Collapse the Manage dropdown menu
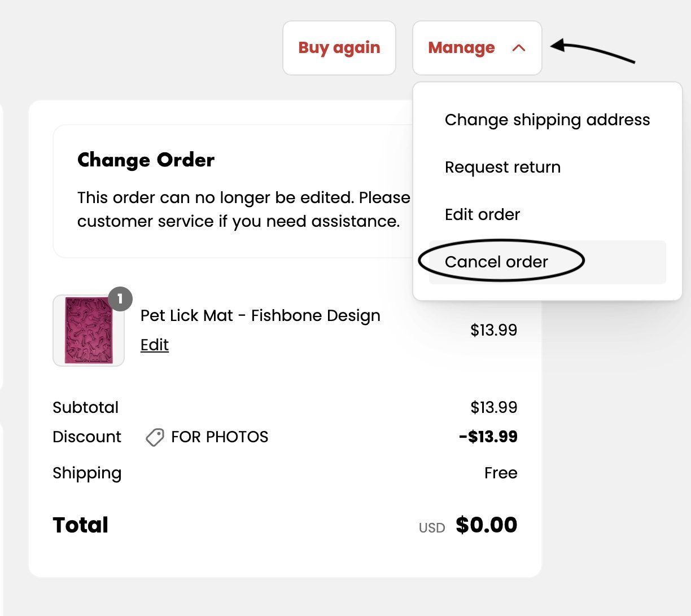 [x=477, y=48]
